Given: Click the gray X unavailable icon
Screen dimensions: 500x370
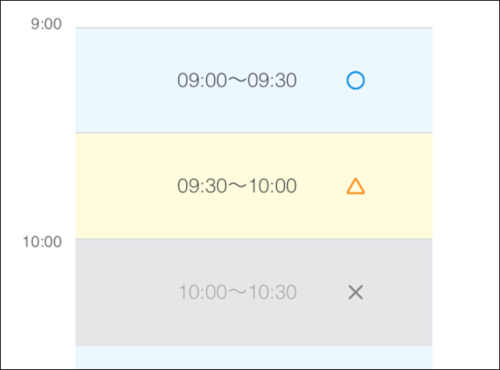Looking at the screenshot, I should coord(355,292).
